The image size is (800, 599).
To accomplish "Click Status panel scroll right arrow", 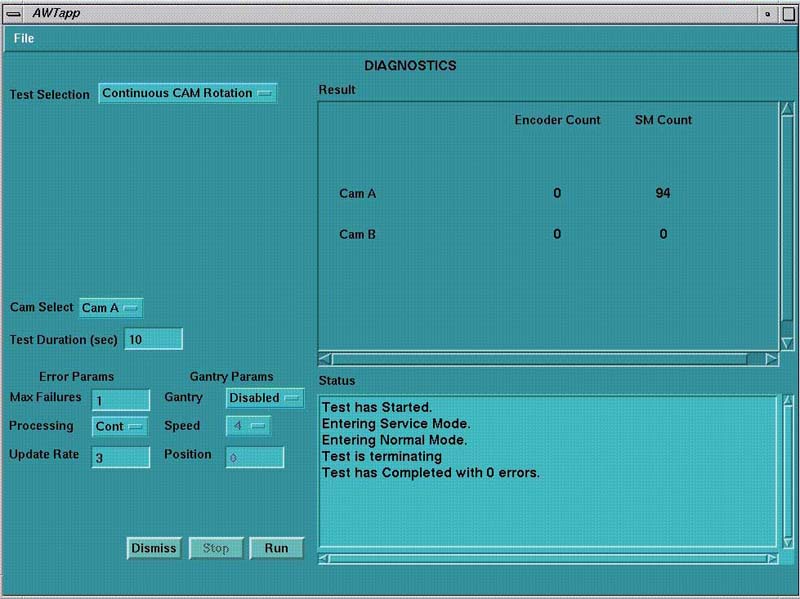I will tap(770, 558).
